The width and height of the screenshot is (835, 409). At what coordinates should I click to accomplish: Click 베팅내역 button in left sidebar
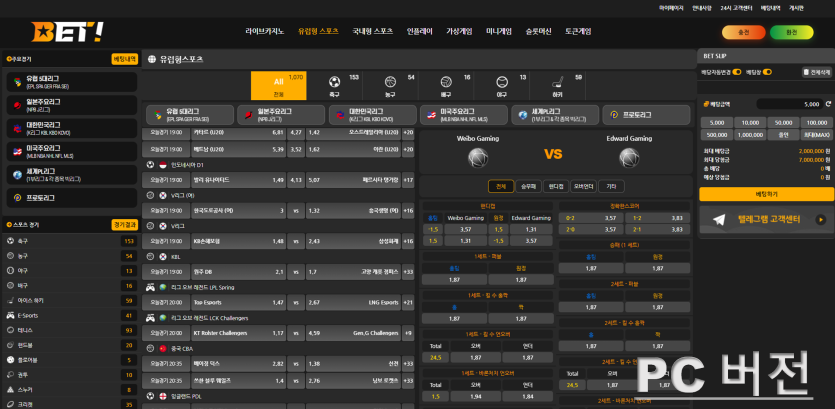coord(125,59)
